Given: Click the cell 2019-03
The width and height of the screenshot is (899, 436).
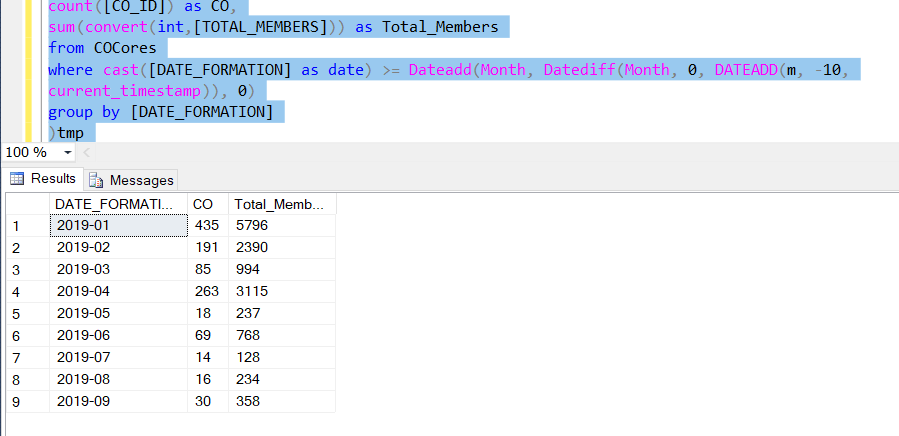Looking at the screenshot, I should 119,269.
